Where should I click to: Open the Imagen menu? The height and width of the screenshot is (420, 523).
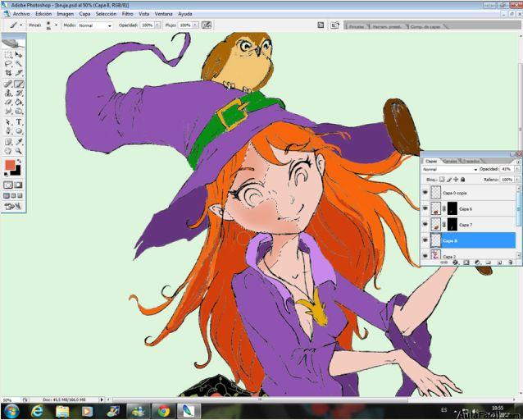coord(65,14)
